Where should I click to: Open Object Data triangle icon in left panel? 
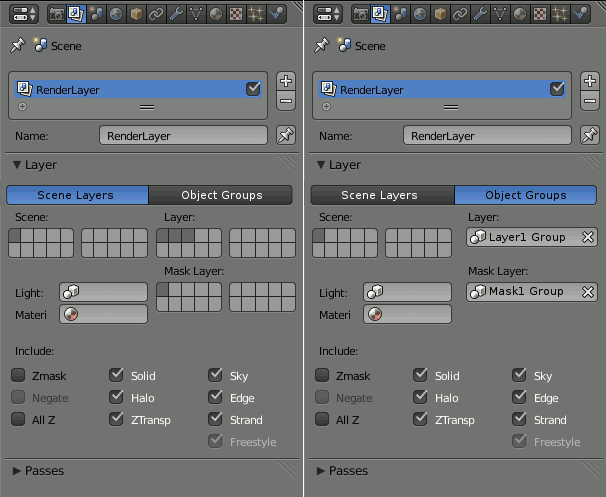pos(196,14)
